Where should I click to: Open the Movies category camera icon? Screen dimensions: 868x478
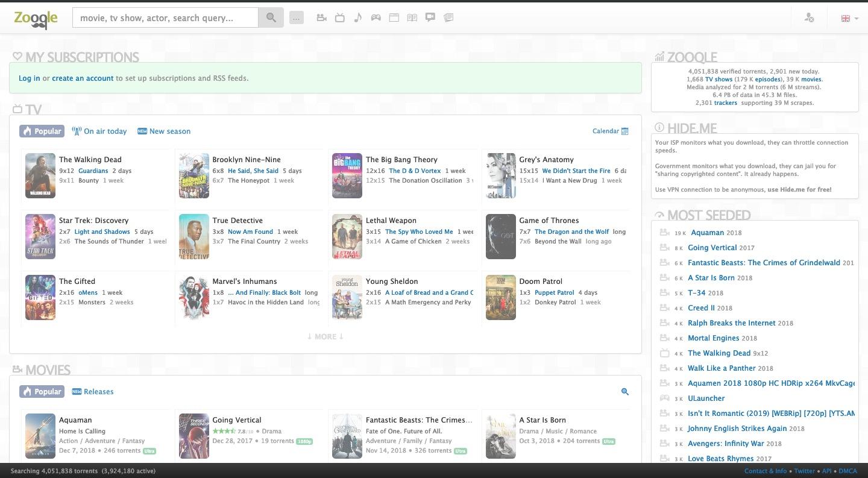click(x=322, y=17)
